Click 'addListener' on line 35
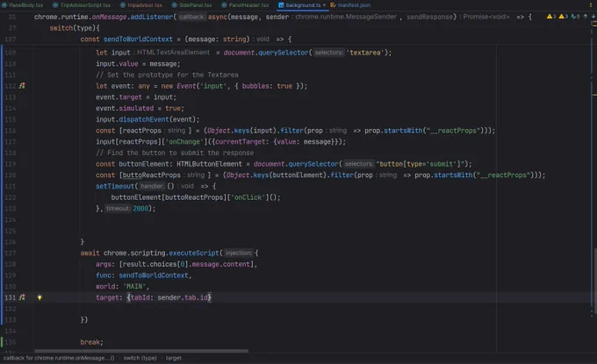Screen dimensions: 597x364 pos(151,18)
